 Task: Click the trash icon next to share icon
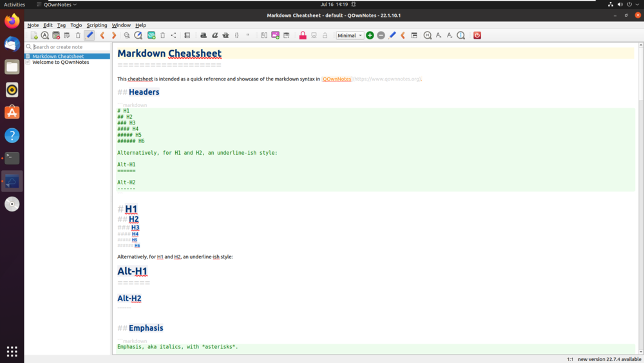[163, 35]
